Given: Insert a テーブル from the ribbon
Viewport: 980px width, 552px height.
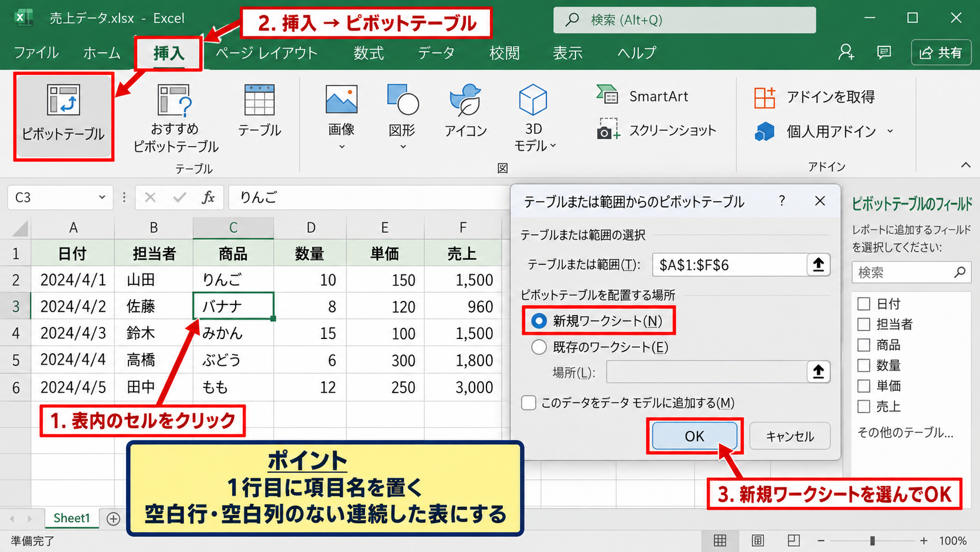Looking at the screenshot, I should point(259,111).
